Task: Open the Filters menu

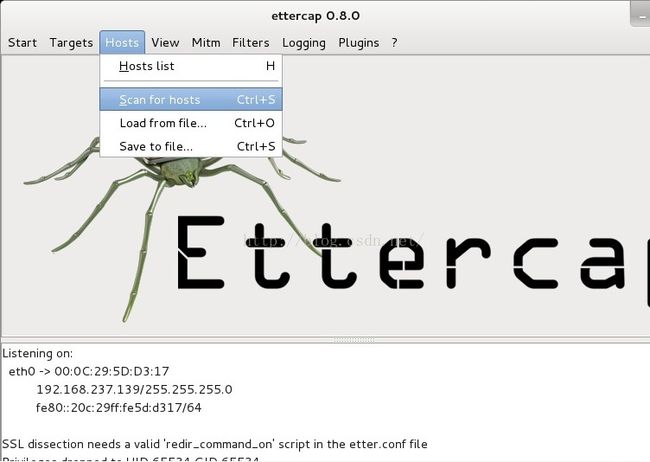Action: pos(250,43)
